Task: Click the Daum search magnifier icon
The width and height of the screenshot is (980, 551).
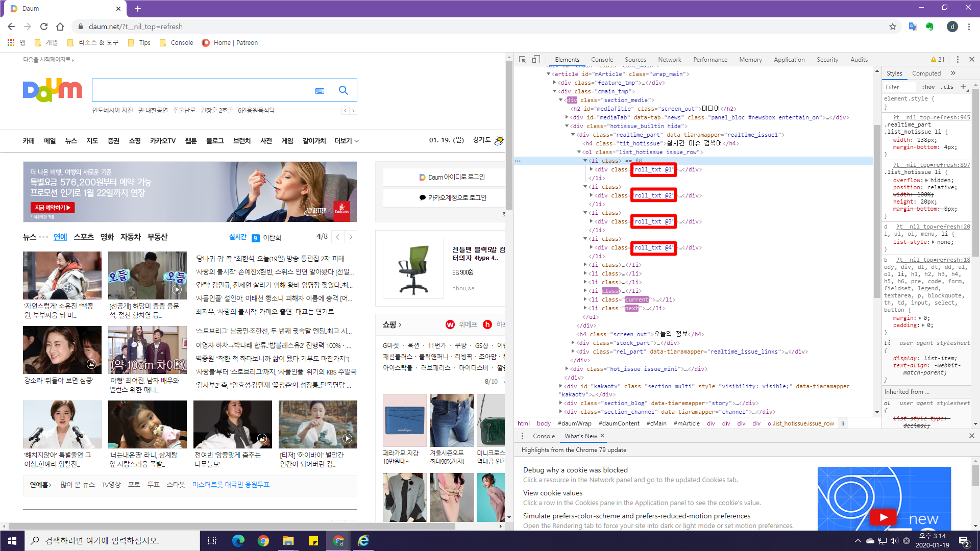Action: pyautogui.click(x=344, y=90)
